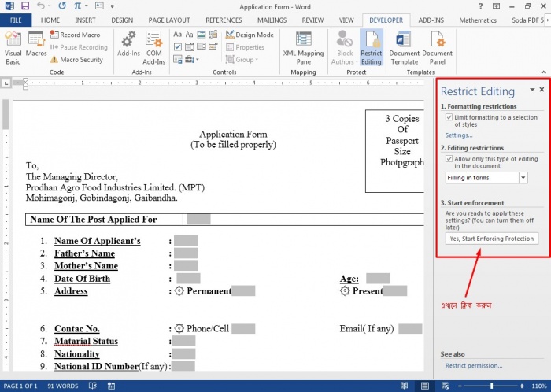The height and width of the screenshot is (392, 551).
Task: Open the Filling in forms dropdown
Action: click(x=523, y=178)
